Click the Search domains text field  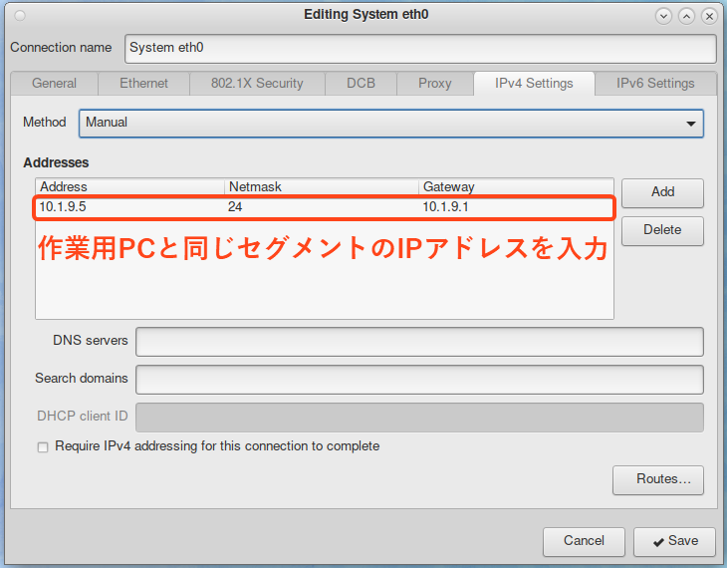point(419,379)
